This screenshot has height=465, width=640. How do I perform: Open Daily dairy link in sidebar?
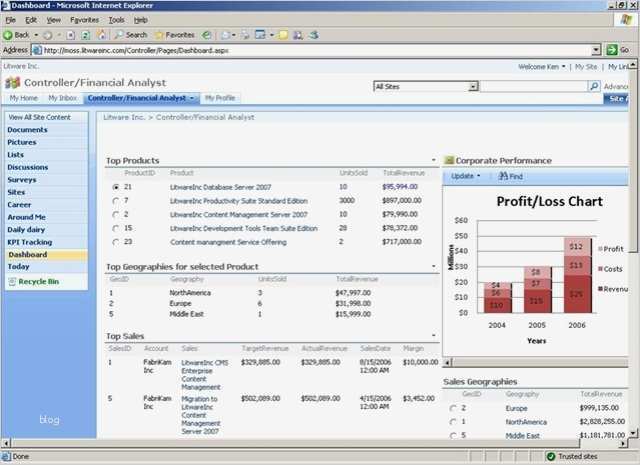(26, 229)
